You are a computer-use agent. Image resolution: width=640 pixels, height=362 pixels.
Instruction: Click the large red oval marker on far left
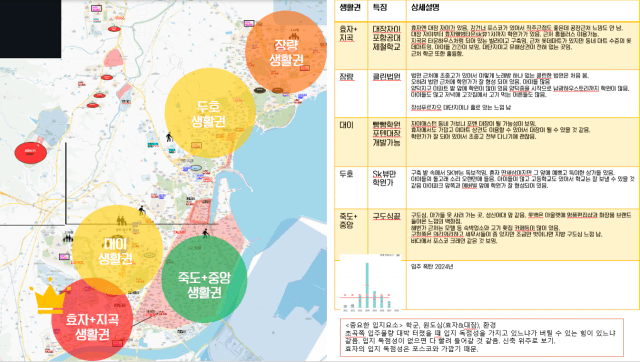[x=31, y=153]
